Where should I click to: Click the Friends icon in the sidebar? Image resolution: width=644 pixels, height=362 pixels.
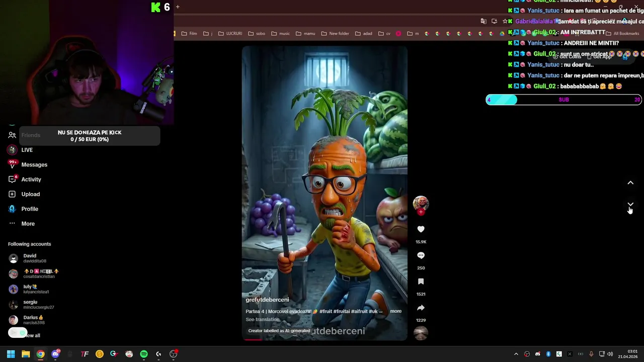pos(12,135)
